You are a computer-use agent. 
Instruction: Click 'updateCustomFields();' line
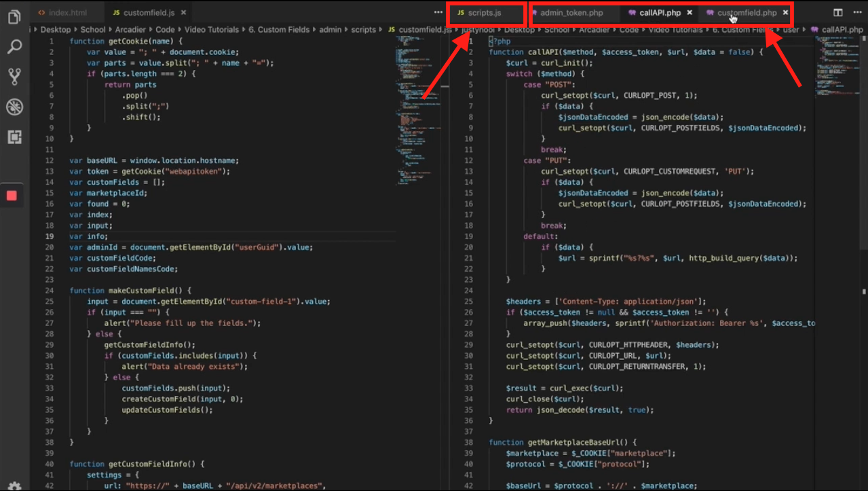[168, 410]
